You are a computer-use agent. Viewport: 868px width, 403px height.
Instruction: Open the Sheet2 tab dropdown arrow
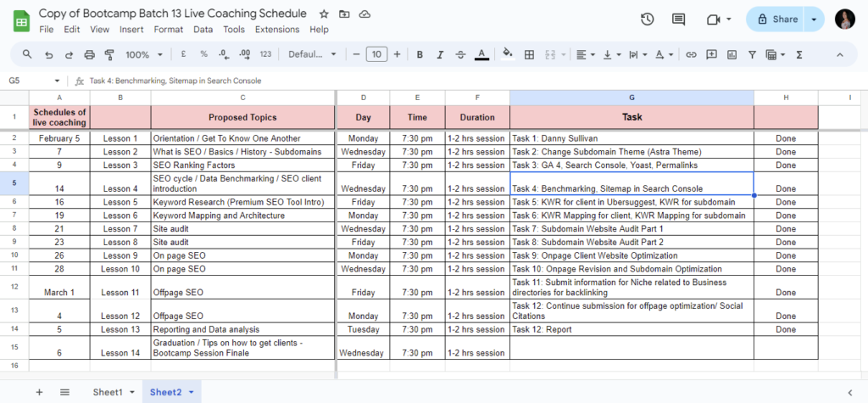(x=191, y=392)
